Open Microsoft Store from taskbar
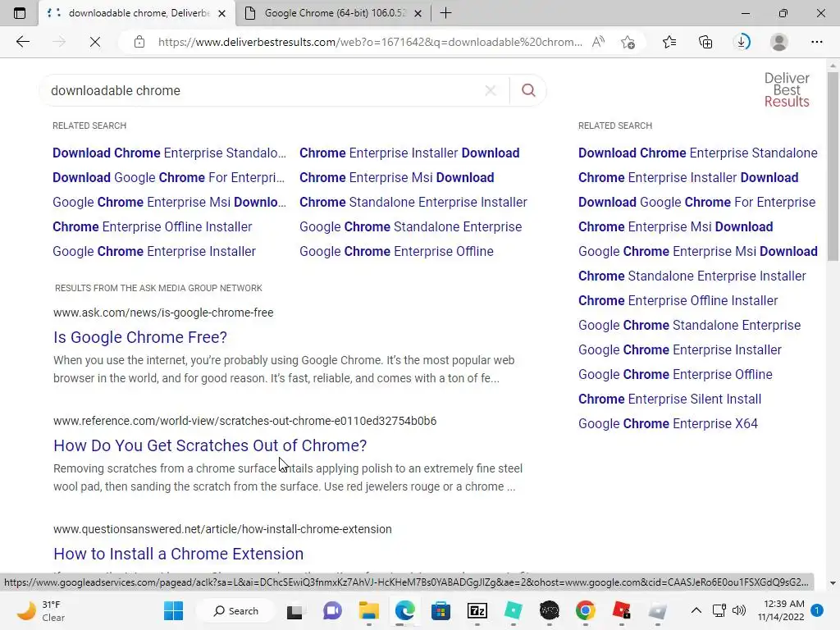 tap(441, 610)
